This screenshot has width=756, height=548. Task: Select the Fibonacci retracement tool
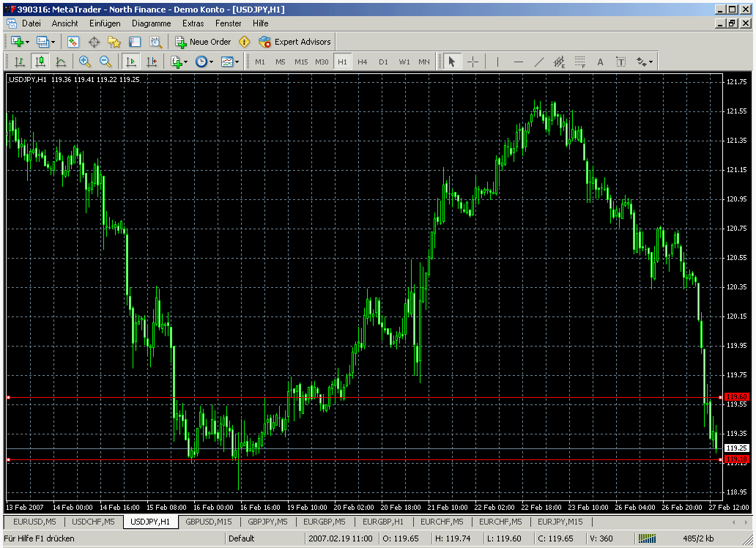580,62
